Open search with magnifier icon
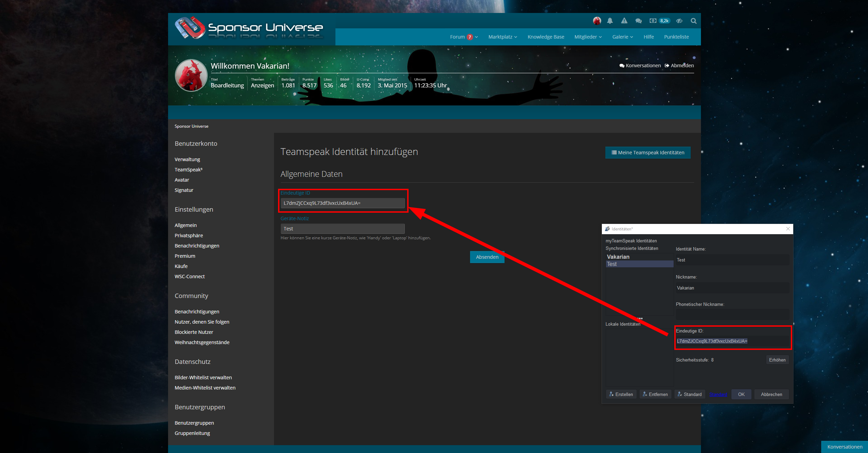This screenshot has width=868, height=453. [x=693, y=21]
